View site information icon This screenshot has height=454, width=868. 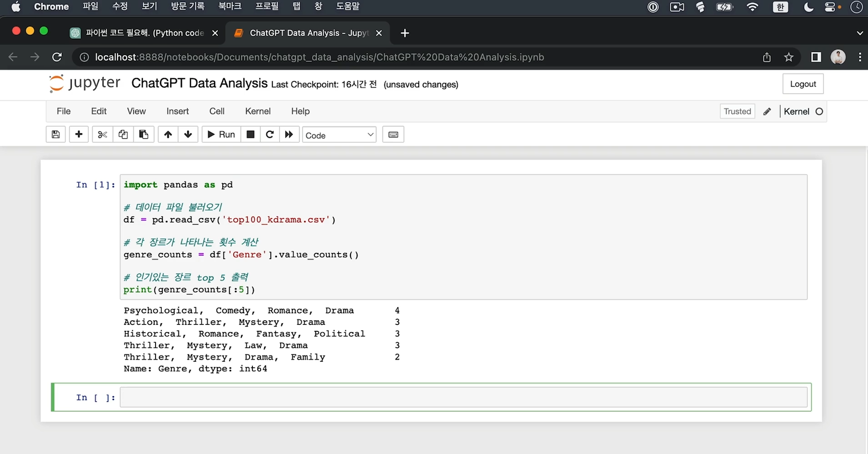(x=84, y=57)
